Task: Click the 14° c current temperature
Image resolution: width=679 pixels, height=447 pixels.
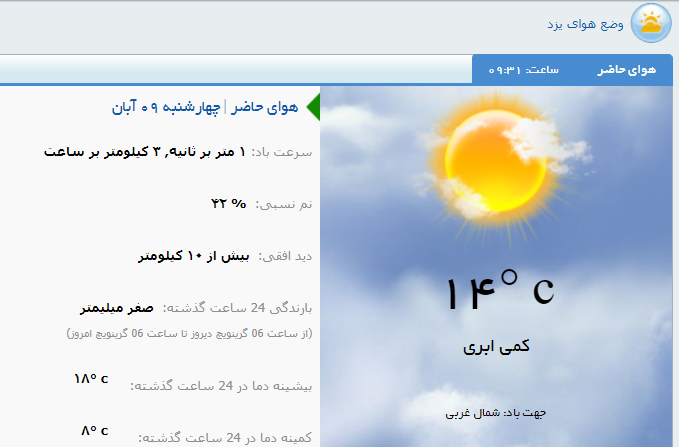Action: coord(499,291)
